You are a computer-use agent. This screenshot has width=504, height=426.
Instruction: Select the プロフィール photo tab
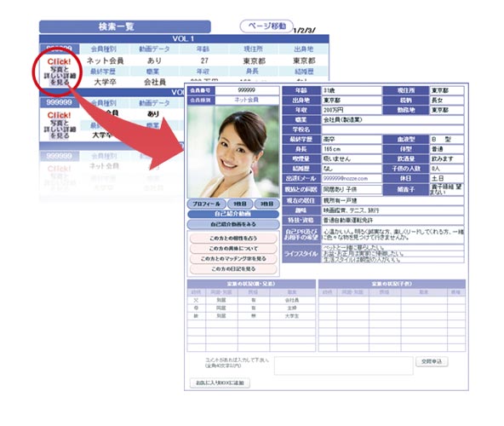[206, 204]
